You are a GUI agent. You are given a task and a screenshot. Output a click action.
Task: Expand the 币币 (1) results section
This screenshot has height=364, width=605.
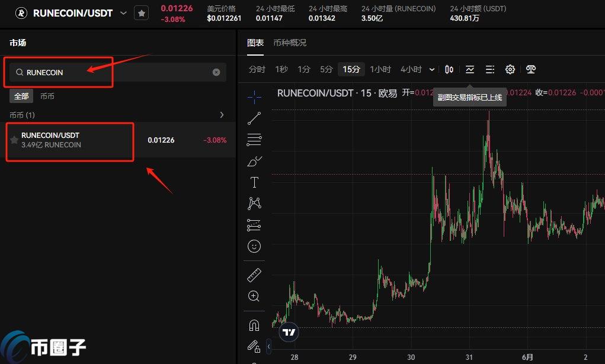pyautogui.click(x=222, y=115)
